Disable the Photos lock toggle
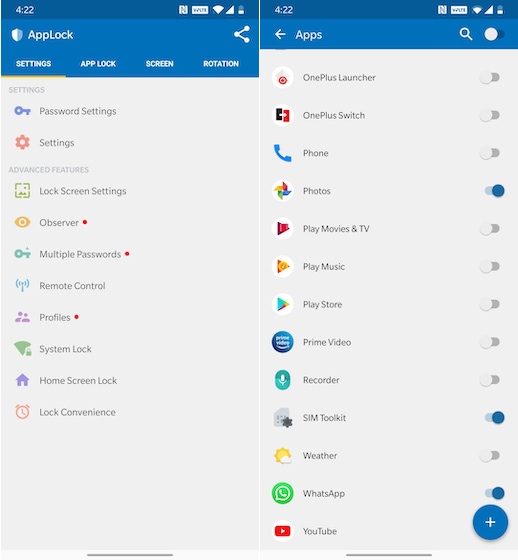 click(x=494, y=191)
